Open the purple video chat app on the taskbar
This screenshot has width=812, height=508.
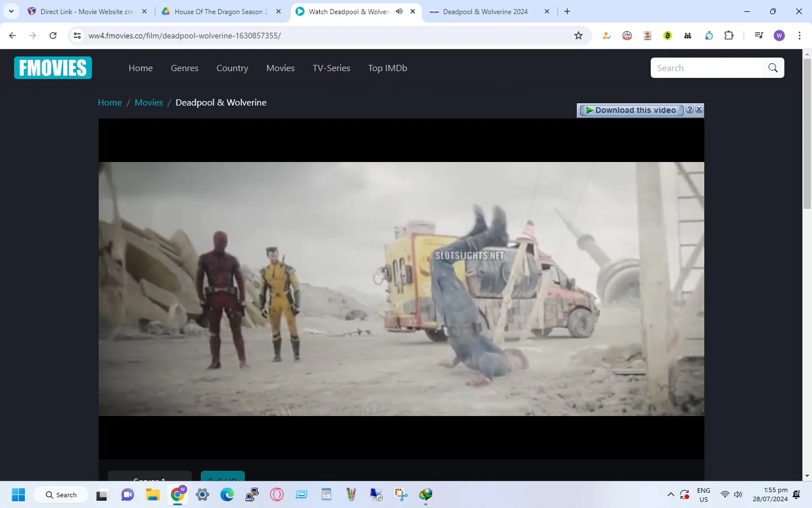pyautogui.click(x=127, y=495)
